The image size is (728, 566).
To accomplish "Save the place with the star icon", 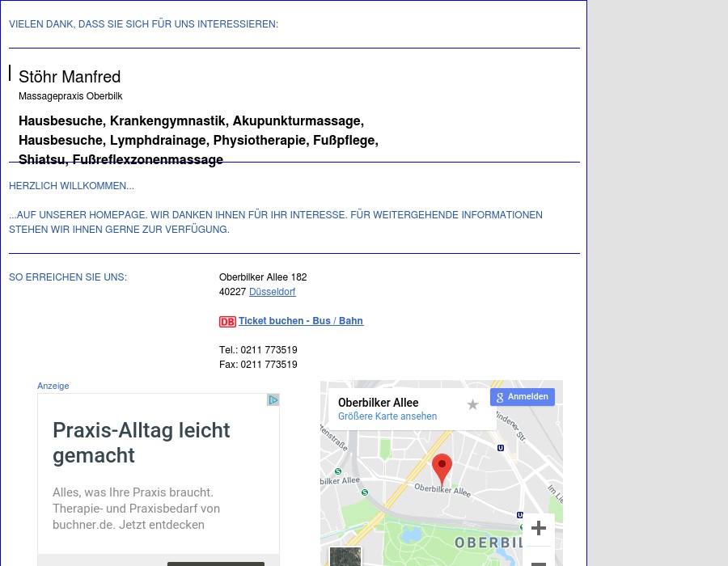I will 472,404.
